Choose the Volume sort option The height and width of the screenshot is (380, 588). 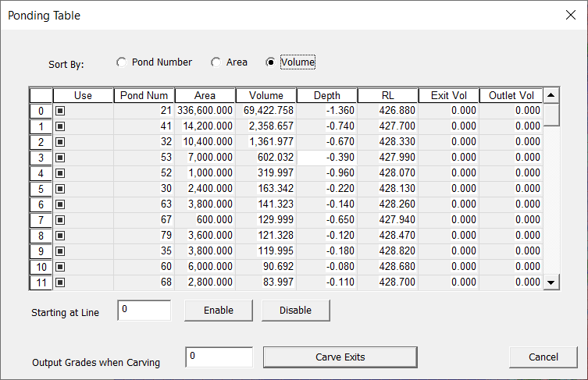[x=270, y=62]
